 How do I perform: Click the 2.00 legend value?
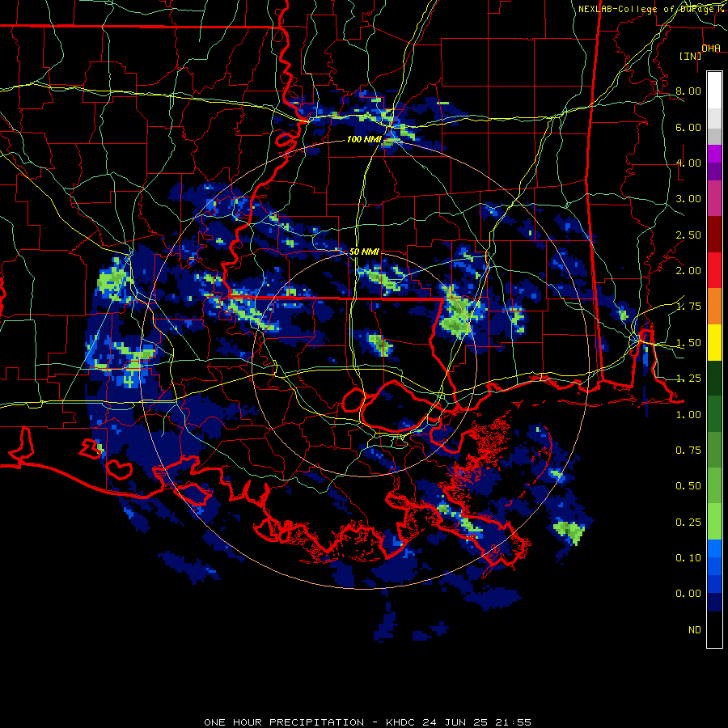point(688,271)
